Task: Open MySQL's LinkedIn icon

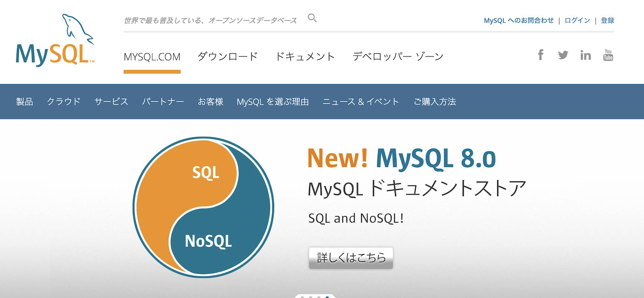Action: [586, 54]
